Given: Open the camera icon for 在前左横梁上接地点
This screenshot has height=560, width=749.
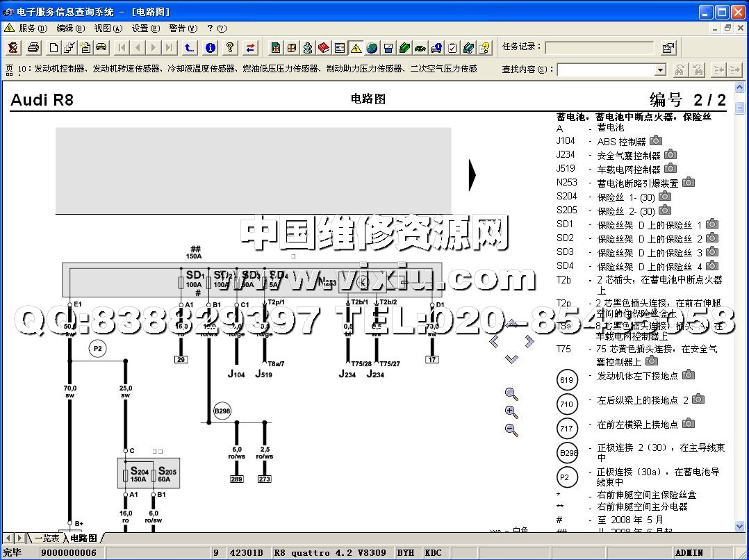Looking at the screenshot, I should pyautogui.click(x=689, y=423).
